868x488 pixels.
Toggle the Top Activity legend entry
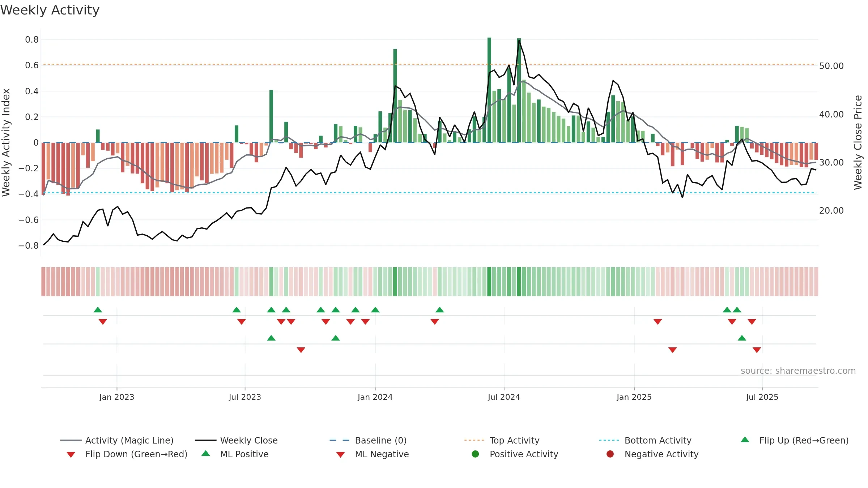(x=502, y=440)
